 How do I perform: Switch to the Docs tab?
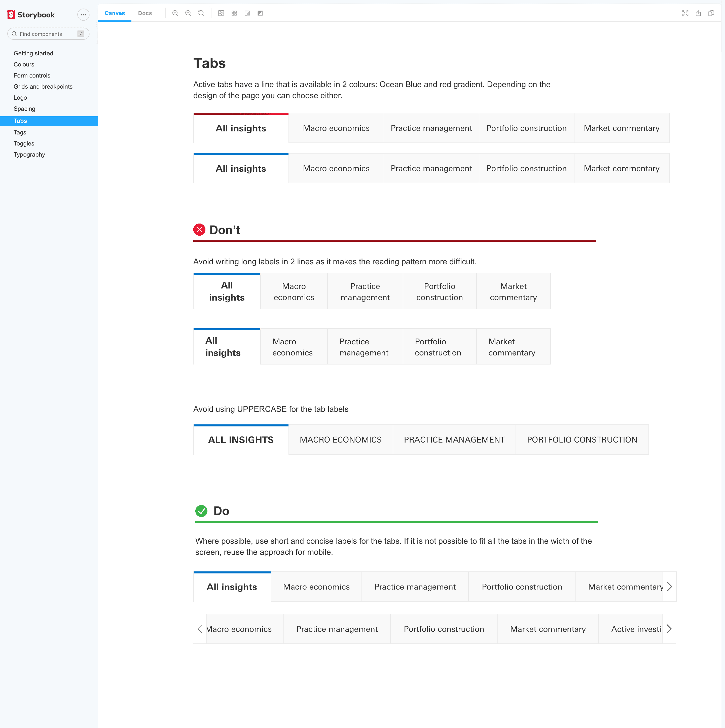pyautogui.click(x=145, y=13)
